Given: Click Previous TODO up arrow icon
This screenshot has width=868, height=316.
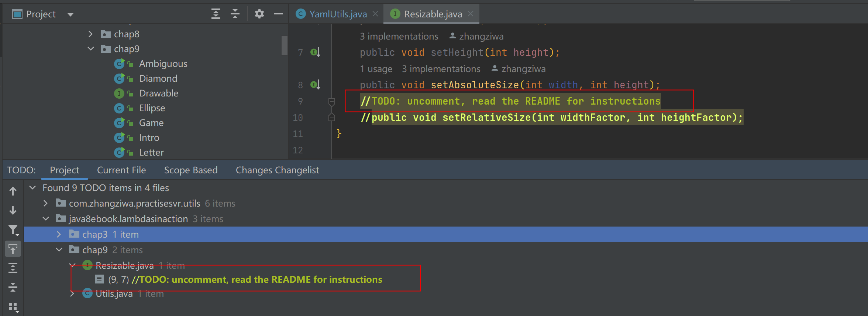Looking at the screenshot, I should (13, 191).
